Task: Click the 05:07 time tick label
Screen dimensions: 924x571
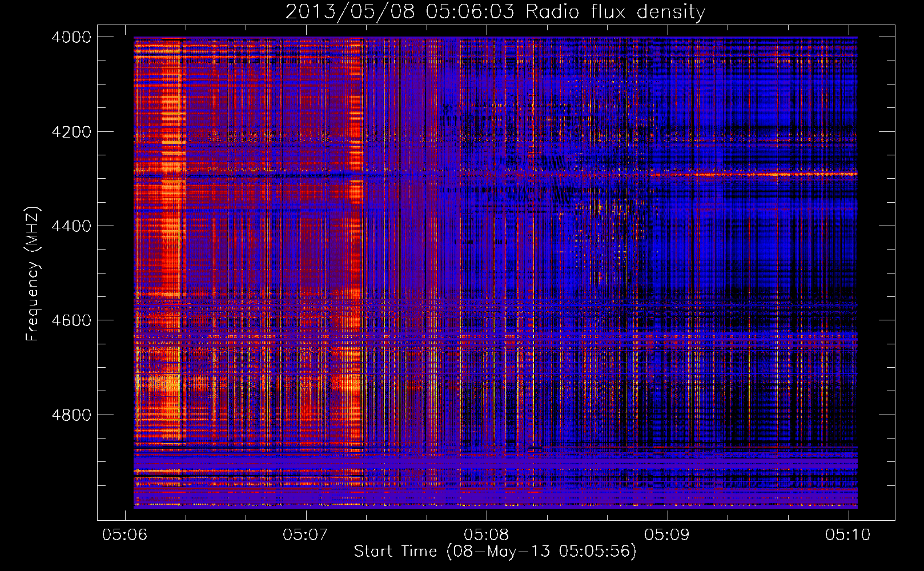Action: pyautogui.click(x=306, y=534)
